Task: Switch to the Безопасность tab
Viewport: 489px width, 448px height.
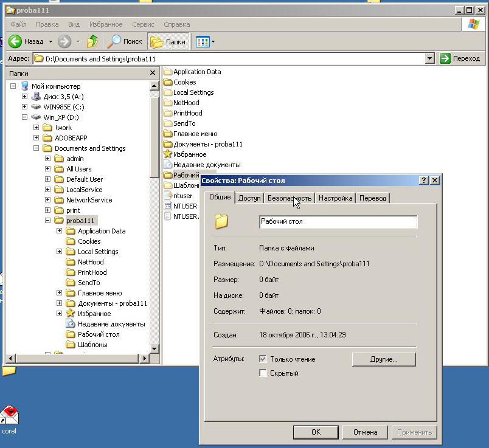Action: coord(290,198)
